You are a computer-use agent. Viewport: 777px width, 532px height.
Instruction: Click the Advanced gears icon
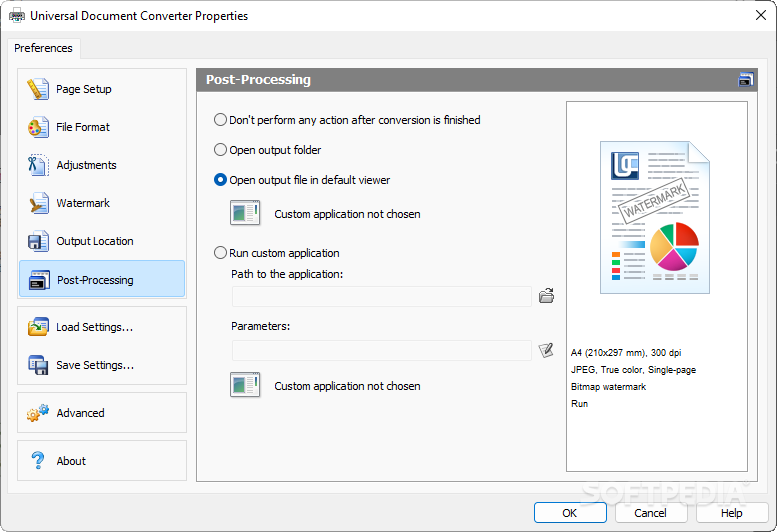pyautogui.click(x=38, y=413)
